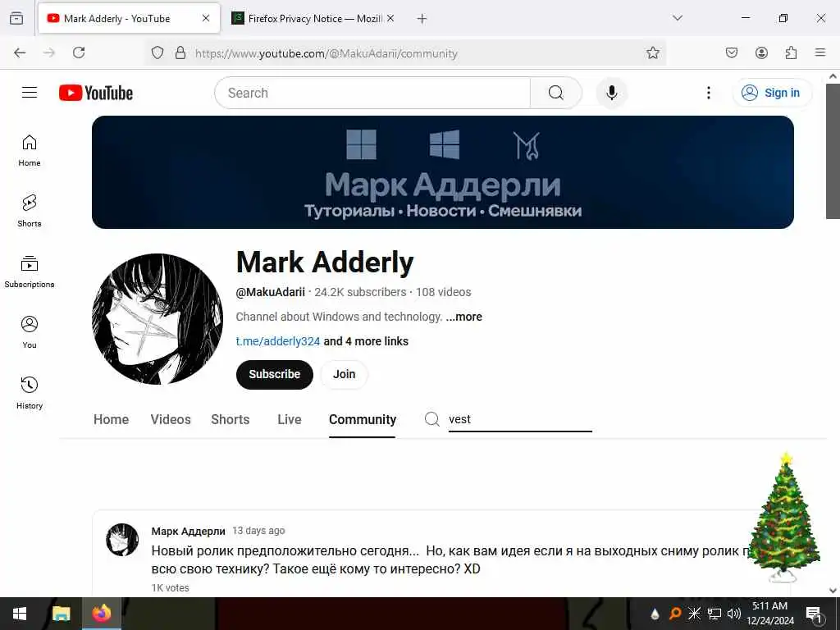
Task: Click Sign in button
Action: pyautogui.click(x=772, y=93)
